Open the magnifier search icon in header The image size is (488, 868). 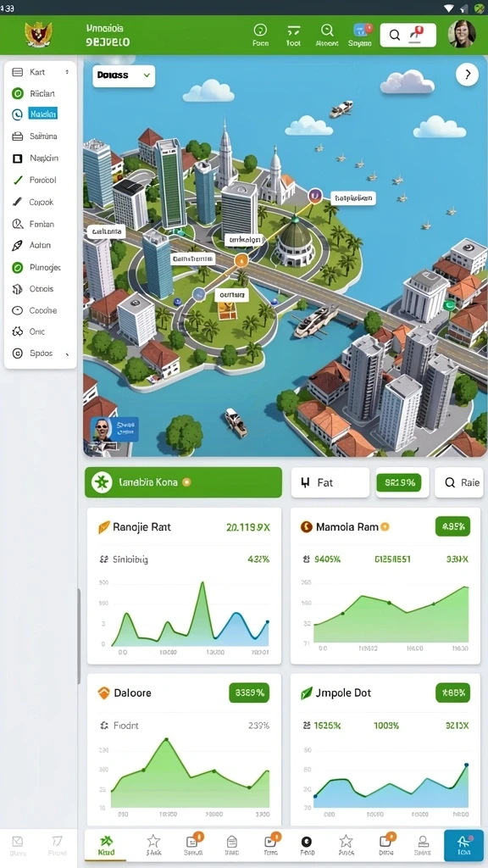coord(327,31)
